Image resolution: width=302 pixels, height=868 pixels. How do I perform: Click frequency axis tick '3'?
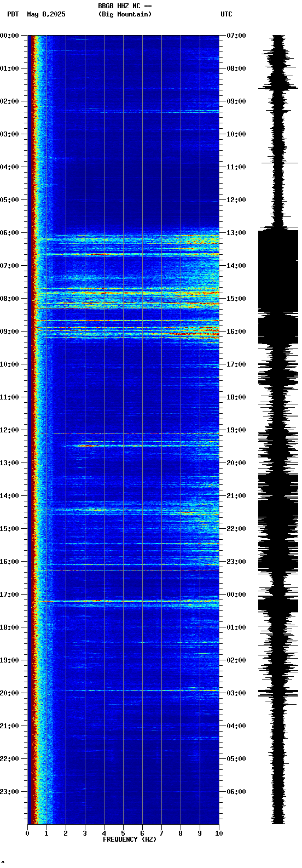click(85, 833)
